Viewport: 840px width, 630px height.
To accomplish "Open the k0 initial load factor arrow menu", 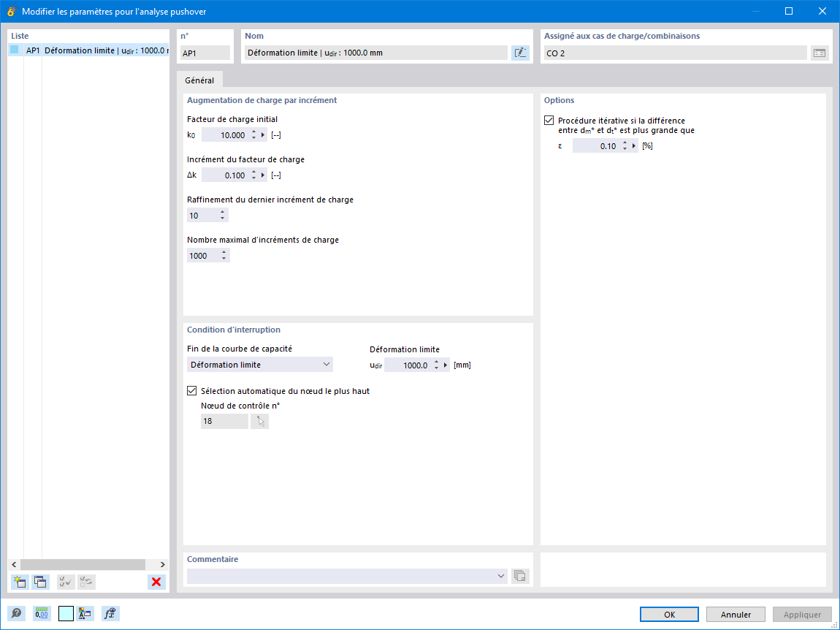I will [x=263, y=135].
